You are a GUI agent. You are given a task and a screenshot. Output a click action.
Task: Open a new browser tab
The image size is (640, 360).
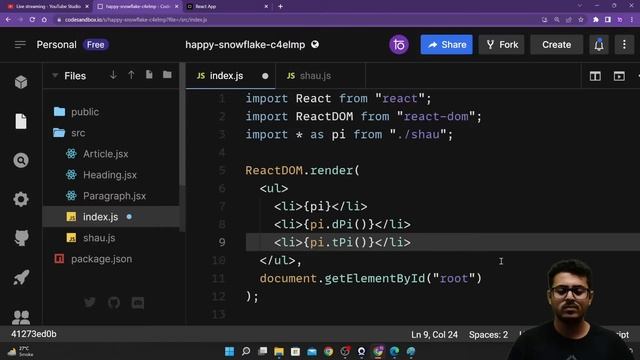click(280, 7)
